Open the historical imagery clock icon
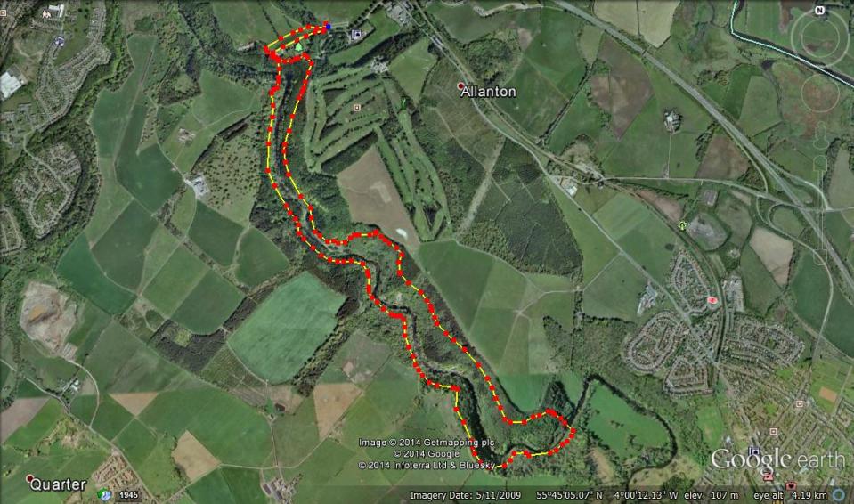854x504 pixels. (104, 495)
